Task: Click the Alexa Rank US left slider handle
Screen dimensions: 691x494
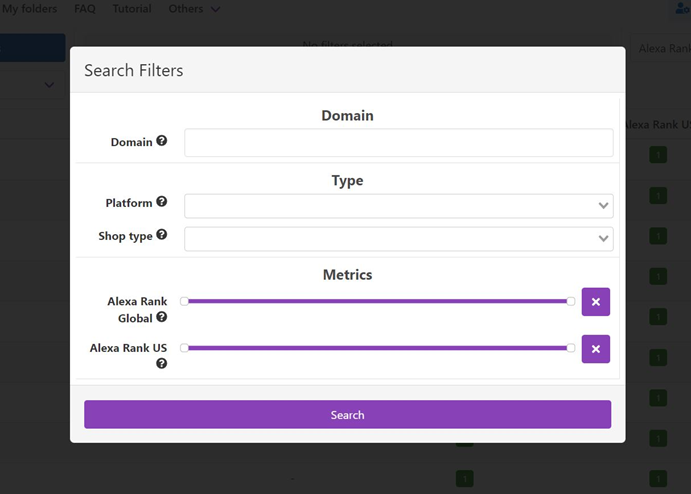Action: click(184, 348)
